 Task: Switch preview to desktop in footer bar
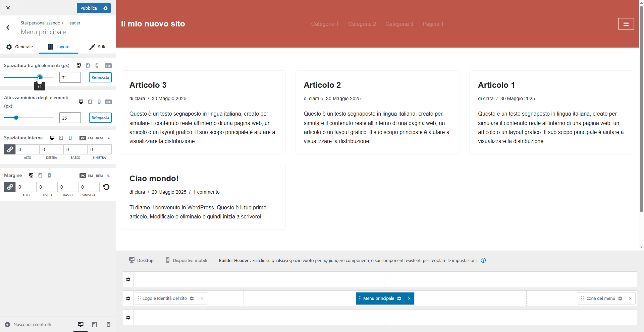coord(80,324)
